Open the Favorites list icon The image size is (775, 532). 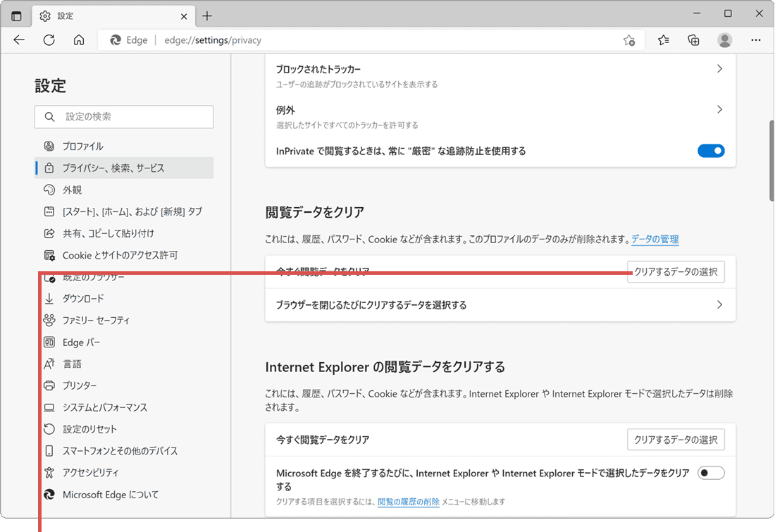pos(663,40)
